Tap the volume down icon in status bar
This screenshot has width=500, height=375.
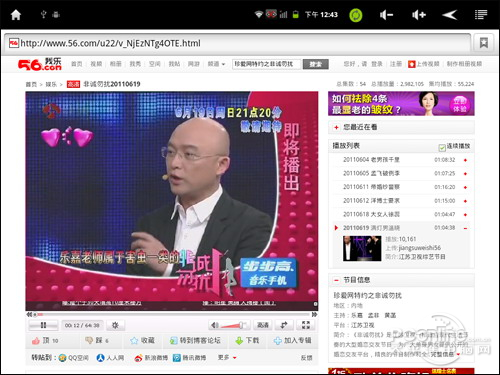coord(387,15)
